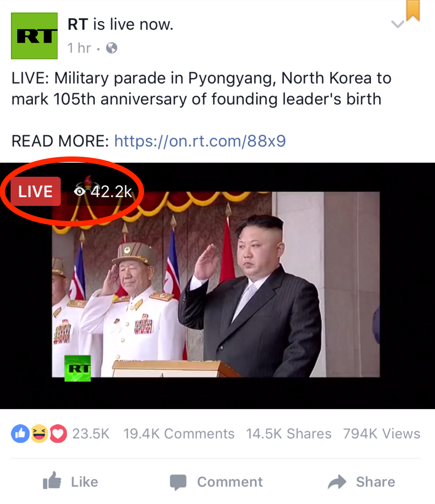This screenshot has height=504, width=435.
Task: View the 14.5K Shares list
Action: [x=289, y=434]
